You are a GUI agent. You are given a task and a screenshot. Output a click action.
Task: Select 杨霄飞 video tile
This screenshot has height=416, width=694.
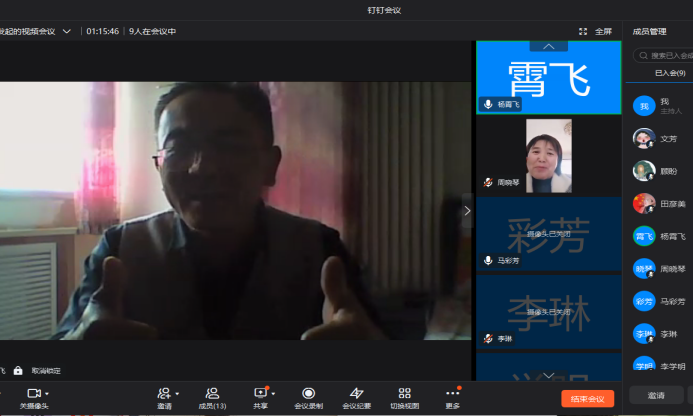click(x=548, y=78)
